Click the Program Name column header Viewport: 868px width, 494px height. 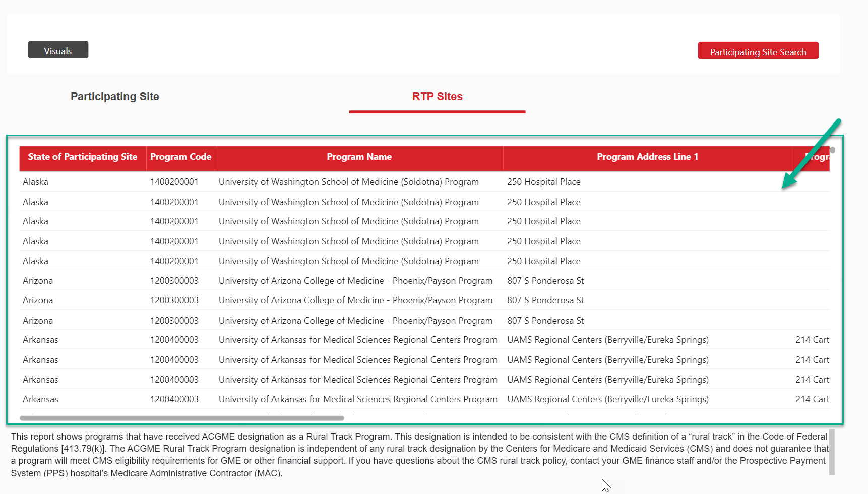(359, 157)
